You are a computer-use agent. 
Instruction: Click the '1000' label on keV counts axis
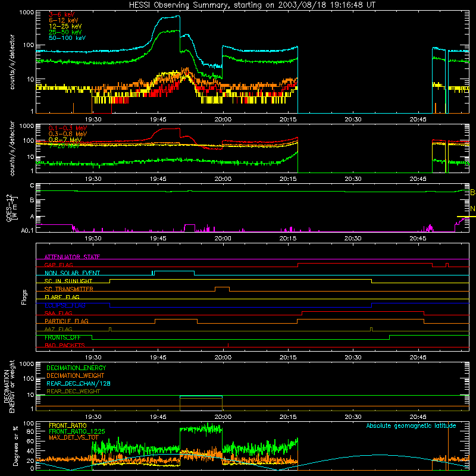point(26,12)
